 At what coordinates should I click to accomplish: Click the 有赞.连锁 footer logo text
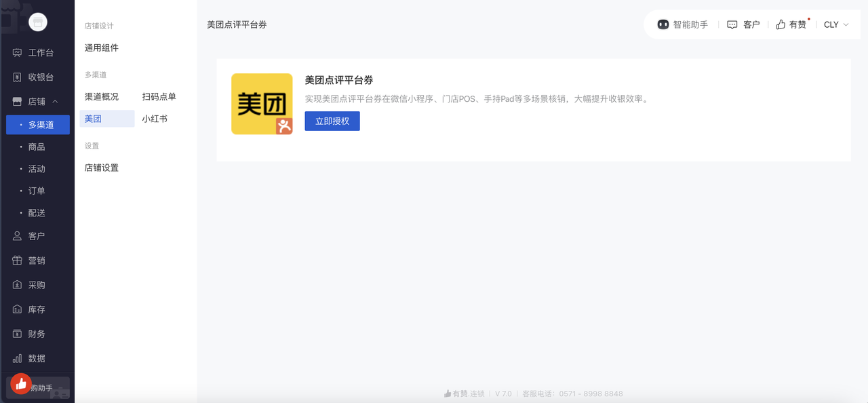pyautogui.click(x=465, y=394)
